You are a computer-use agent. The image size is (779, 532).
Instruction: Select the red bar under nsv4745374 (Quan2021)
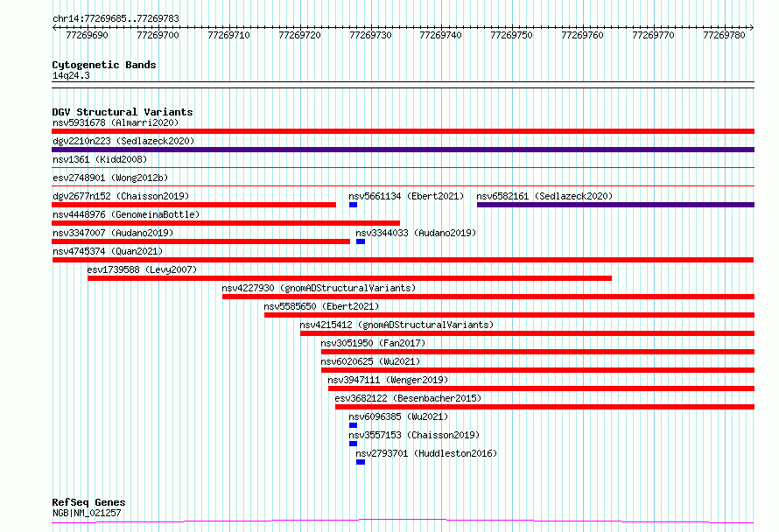point(403,260)
